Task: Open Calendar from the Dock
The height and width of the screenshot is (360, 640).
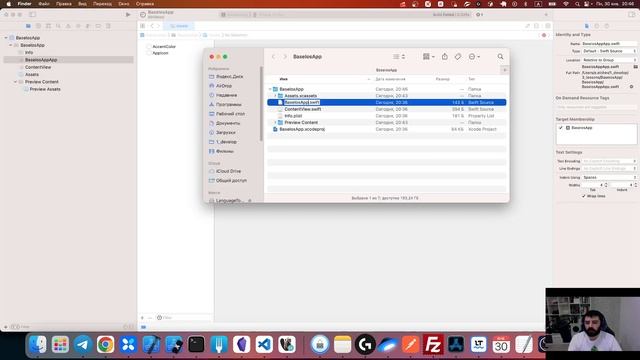Action: pyautogui.click(x=501, y=344)
